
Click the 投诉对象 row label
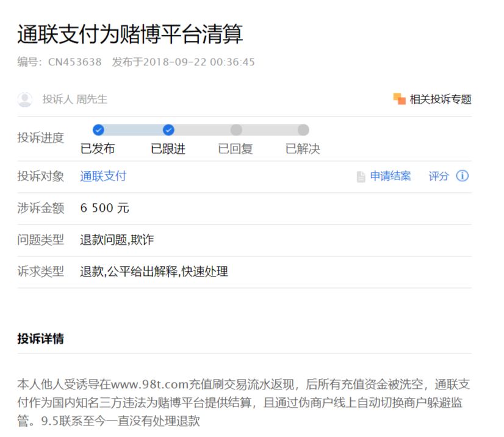tap(40, 176)
